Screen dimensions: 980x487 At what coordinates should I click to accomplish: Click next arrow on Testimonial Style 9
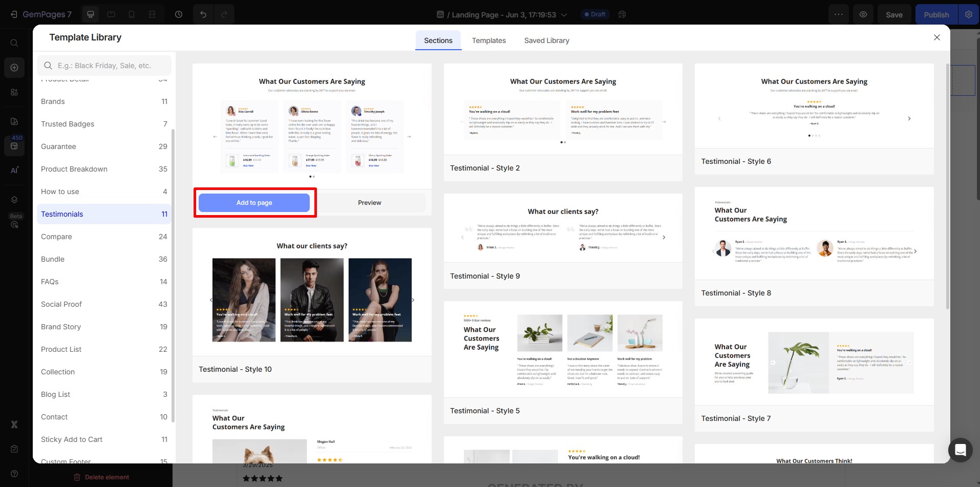tap(664, 238)
